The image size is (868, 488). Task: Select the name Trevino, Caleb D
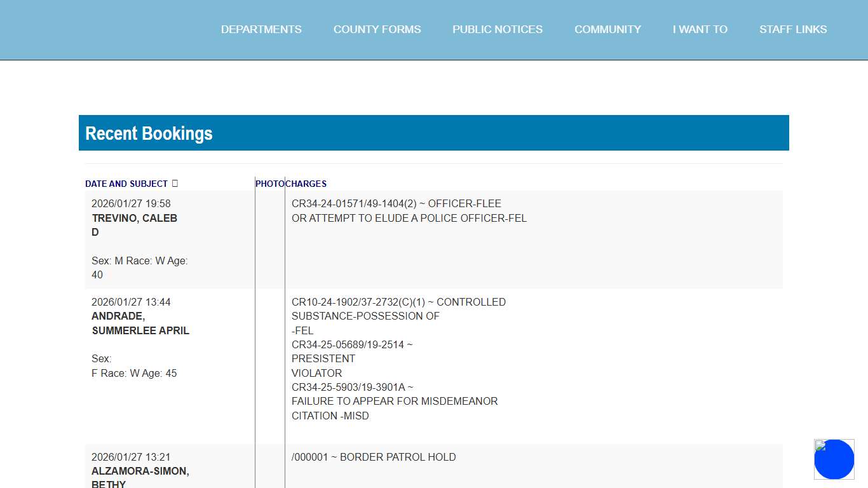click(x=134, y=219)
